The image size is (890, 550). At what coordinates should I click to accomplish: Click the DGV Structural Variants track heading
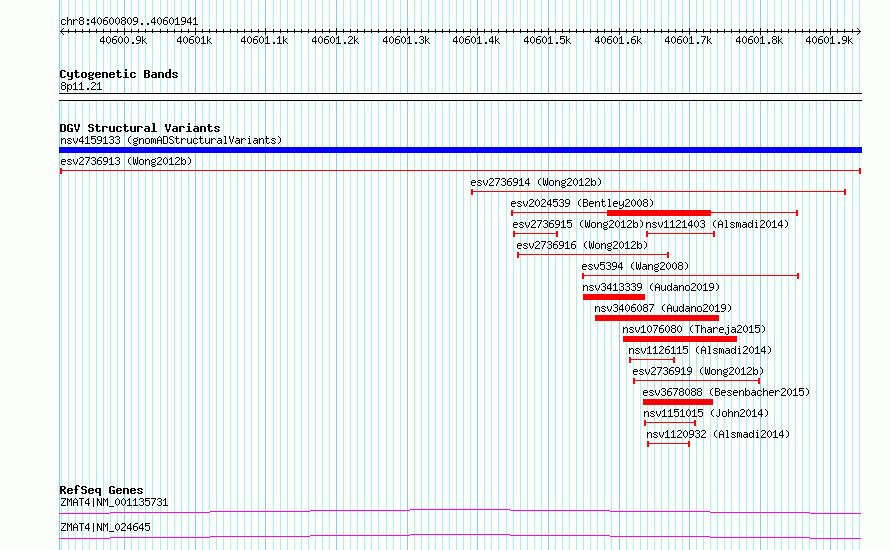[140, 128]
